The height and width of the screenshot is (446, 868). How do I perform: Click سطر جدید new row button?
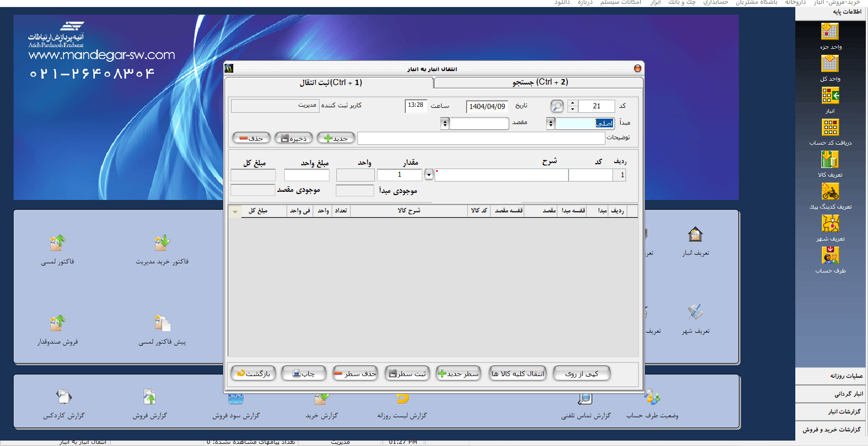(458, 373)
